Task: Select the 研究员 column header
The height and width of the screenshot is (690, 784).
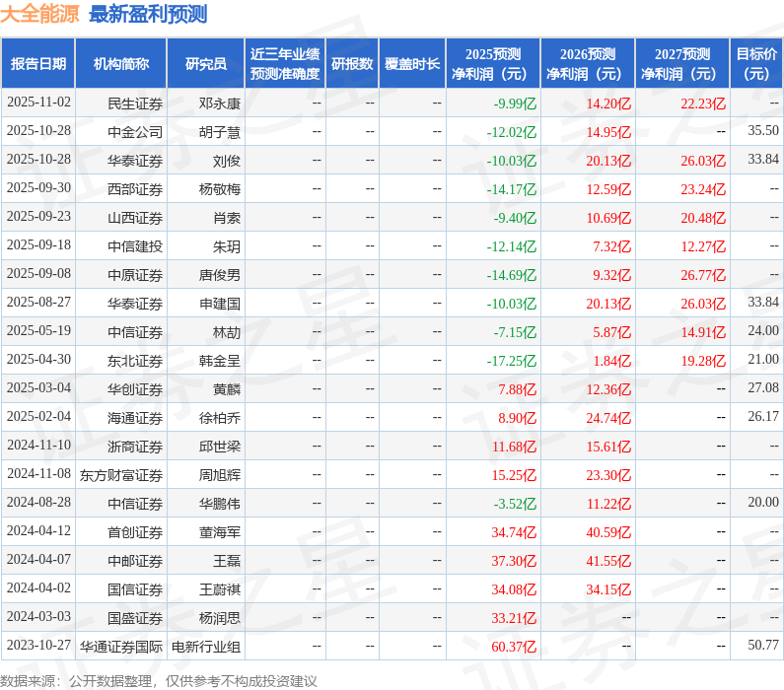Action: (x=205, y=63)
